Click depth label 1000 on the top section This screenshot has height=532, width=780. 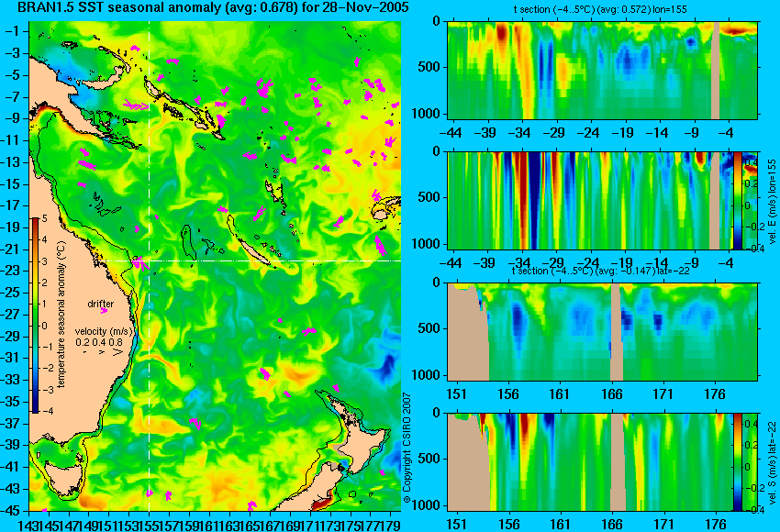[x=427, y=114]
